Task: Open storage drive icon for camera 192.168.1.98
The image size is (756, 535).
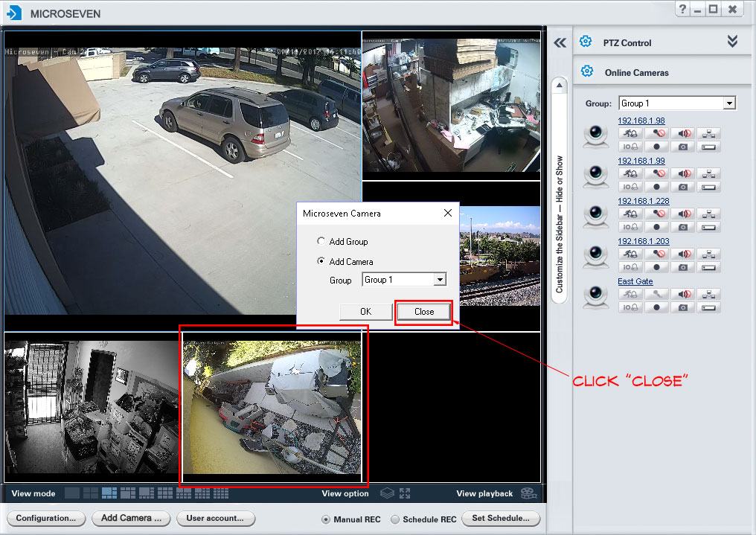Action: point(708,147)
